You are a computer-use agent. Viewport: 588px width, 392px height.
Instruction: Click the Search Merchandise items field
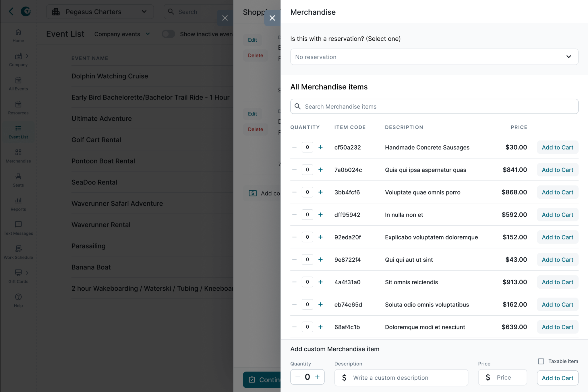click(434, 107)
